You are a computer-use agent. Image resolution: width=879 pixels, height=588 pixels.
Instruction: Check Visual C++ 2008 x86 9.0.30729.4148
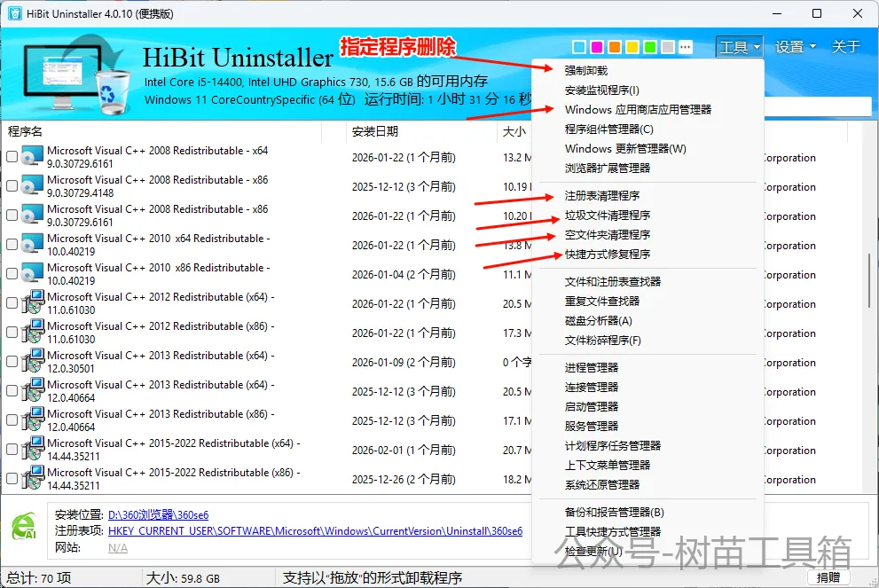[x=12, y=186]
